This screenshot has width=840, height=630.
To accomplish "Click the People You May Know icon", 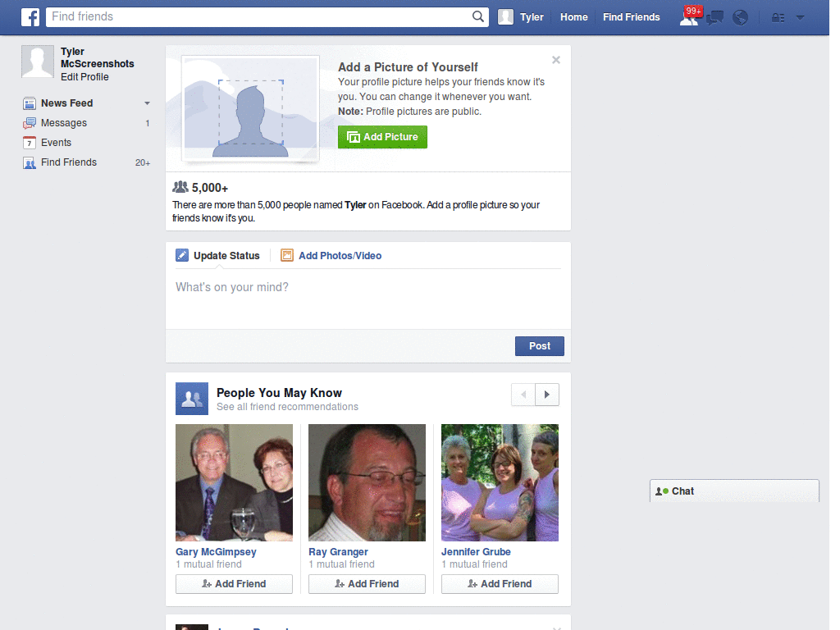I will 192,399.
